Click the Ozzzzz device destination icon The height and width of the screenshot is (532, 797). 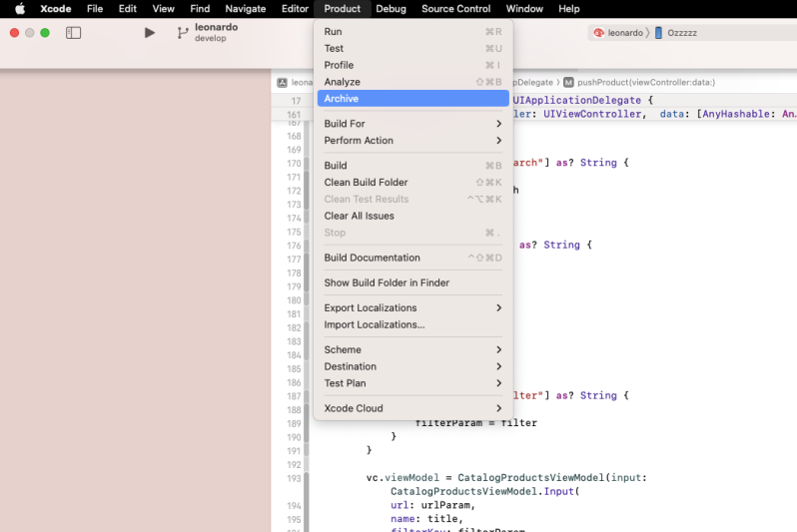click(658, 33)
